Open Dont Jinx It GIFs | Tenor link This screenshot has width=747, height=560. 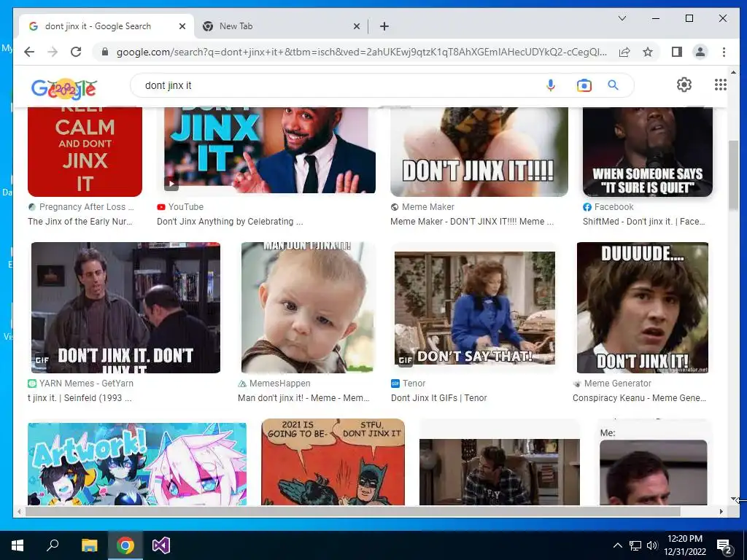coord(438,398)
